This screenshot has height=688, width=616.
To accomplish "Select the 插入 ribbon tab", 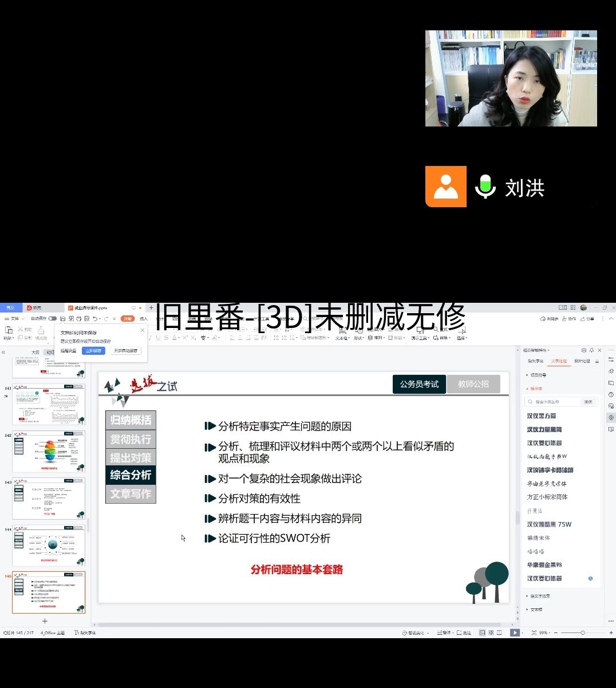I will [143, 318].
